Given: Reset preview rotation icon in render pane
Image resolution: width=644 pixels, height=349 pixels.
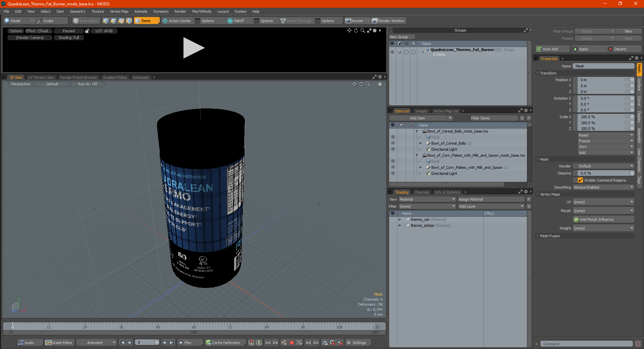Looking at the screenshot, I should pyautogui.click(x=356, y=31).
